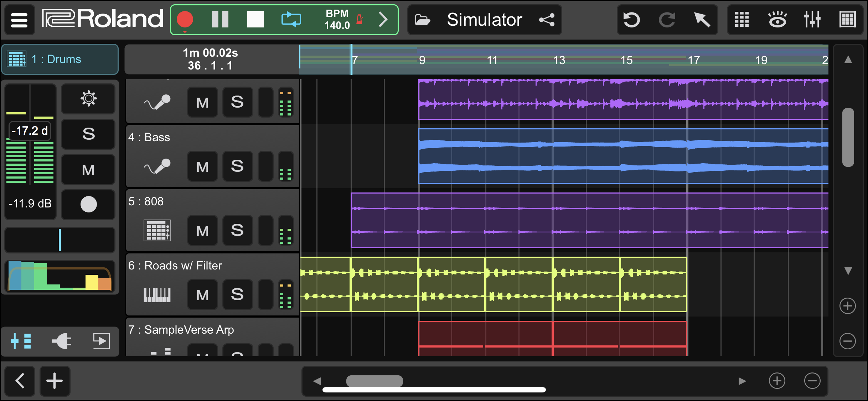Arm record on the 808 track
Viewport: 868px width, 401px height.
pyautogui.click(x=265, y=231)
